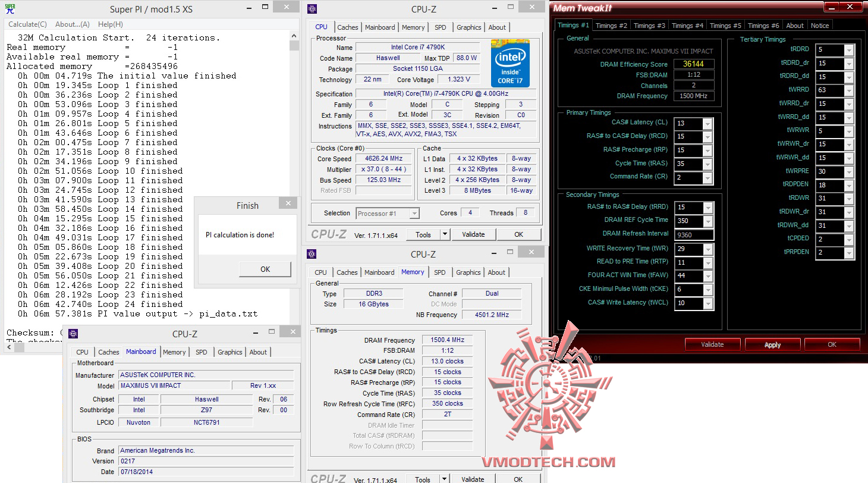This screenshot has width=868, height=483.
Task: Confirm the 'PI calculation is done!' dialog with OK
Action: tap(265, 269)
